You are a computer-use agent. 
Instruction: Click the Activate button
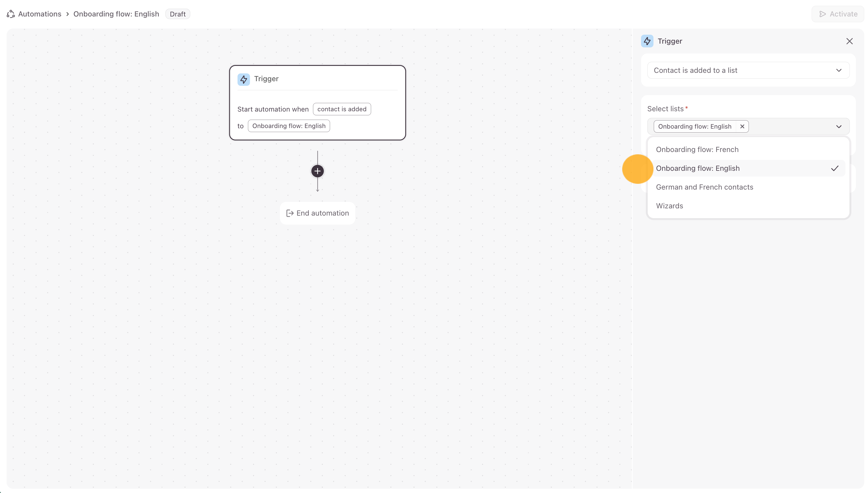point(838,14)
